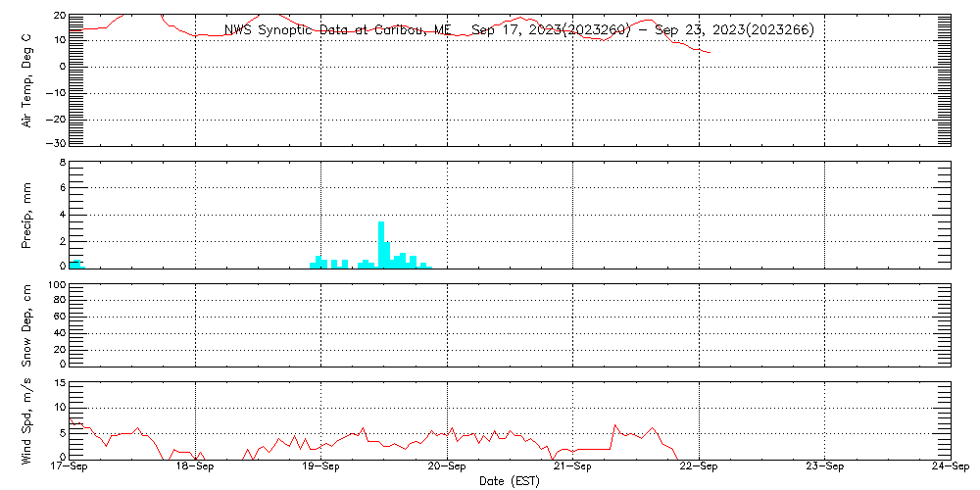Click the 100 tick on snow depth axis
980x490 pixels.
click(56, 285)
